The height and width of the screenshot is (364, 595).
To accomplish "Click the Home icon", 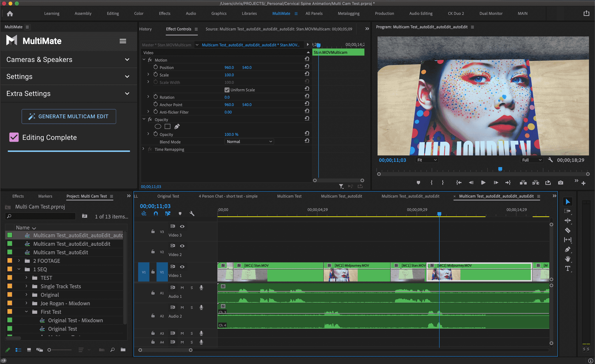I will pos(10,14).
